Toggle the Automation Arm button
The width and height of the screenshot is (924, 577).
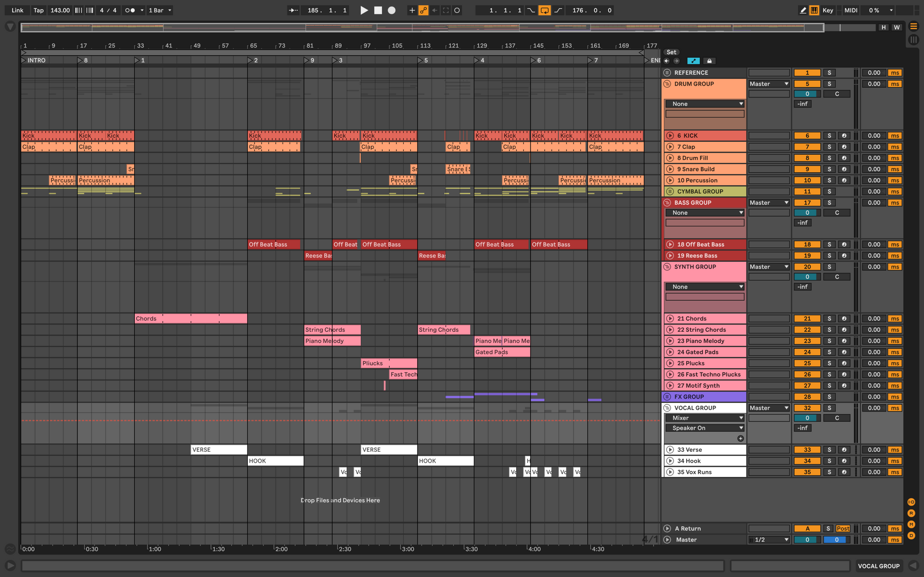[x=423, y=10]
